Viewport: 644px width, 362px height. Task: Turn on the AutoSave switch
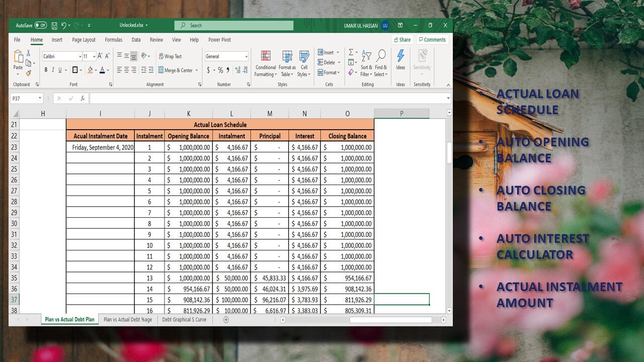(40, 25)
